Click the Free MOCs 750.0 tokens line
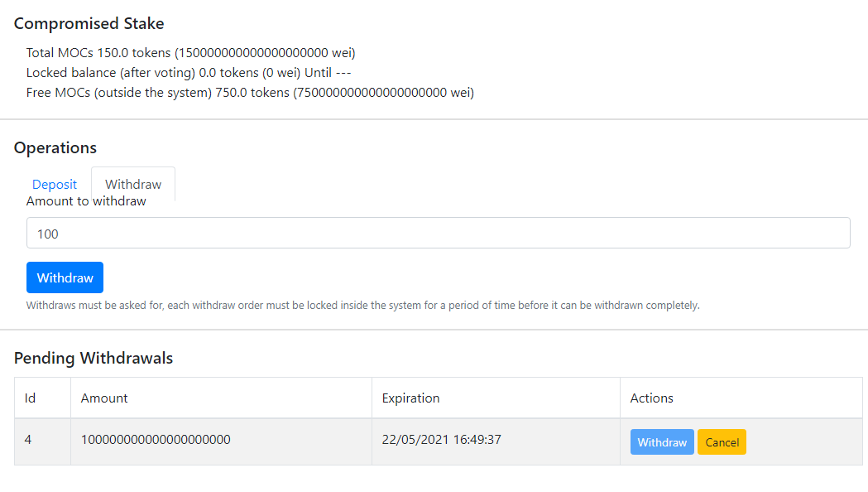Viewport: 868px width, 492px height. (x=250, y=93)
